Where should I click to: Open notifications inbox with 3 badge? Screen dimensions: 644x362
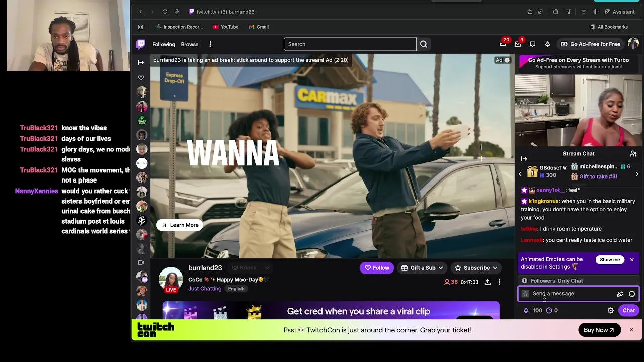click(x=518, y=44)
